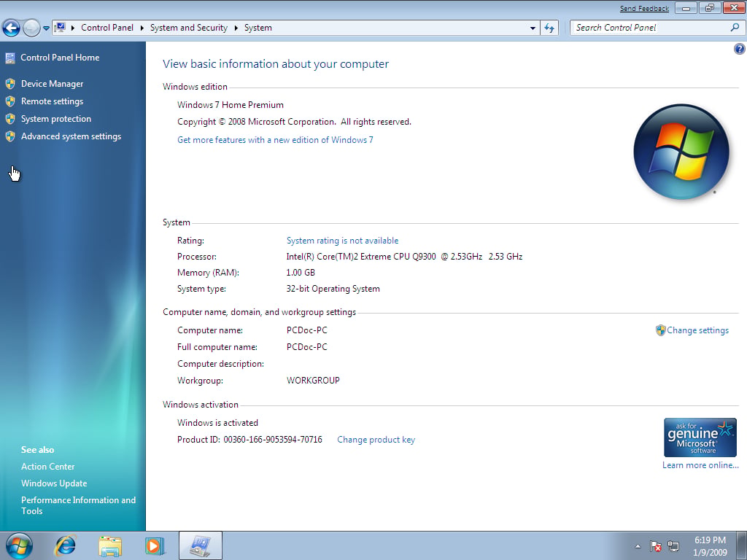Viewport: 747px width, 560px height.
Task: Select the Windows 7 Home Premium text
Action: pos(230,105)
